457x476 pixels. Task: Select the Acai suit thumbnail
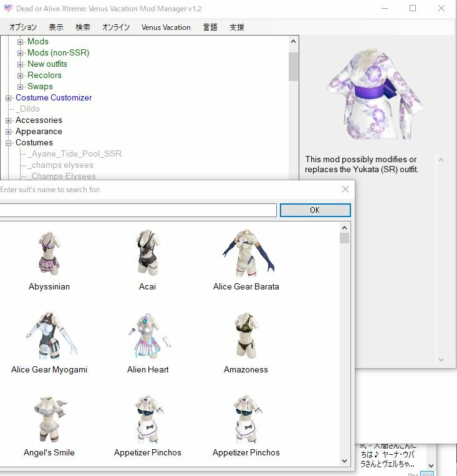point(148,253)
